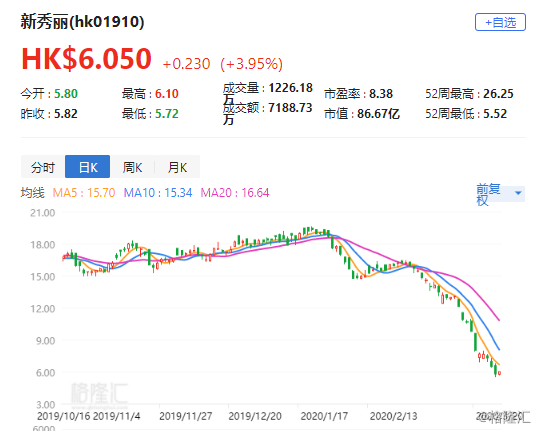Click the MA20 : 16.64 indicator label
The image size is (538, 431).
[235, 193]
